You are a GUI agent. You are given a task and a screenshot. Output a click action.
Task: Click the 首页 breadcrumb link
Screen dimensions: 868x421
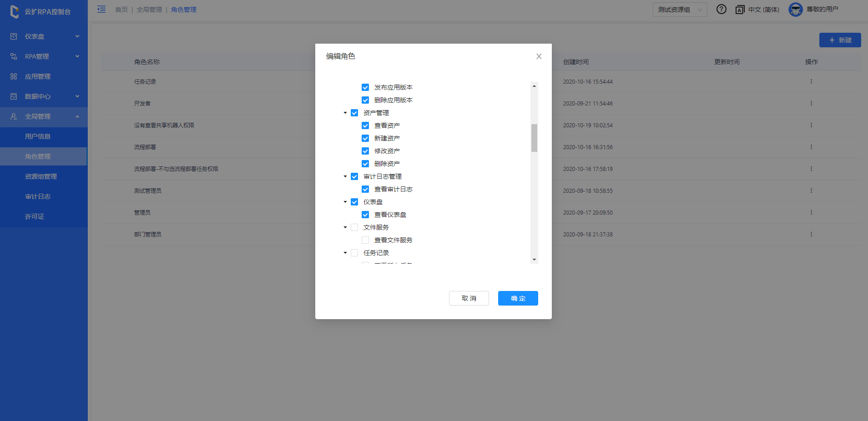pyautogui.click(x=121, y=10)
